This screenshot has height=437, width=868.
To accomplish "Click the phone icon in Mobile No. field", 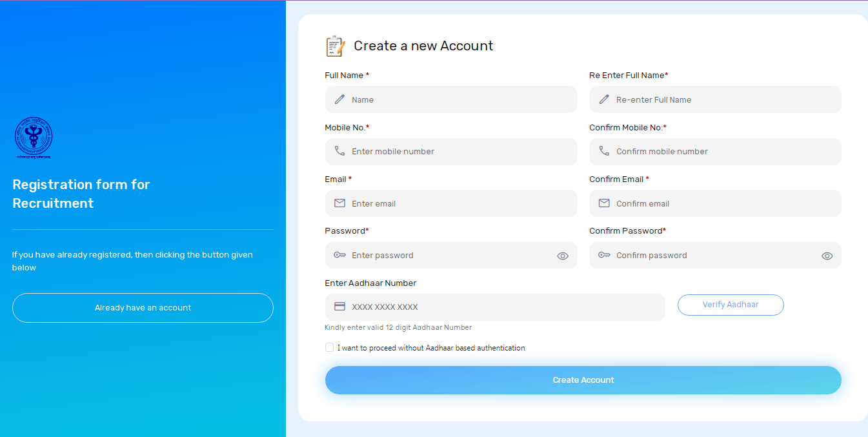I will (339, 151).
